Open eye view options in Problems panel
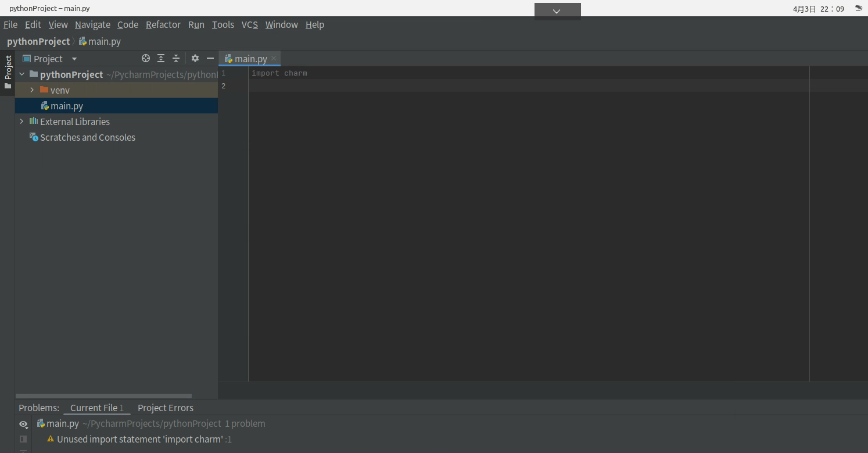Image resolution: width=868 pixels, height=453 pixels. [x=23, y=424]
